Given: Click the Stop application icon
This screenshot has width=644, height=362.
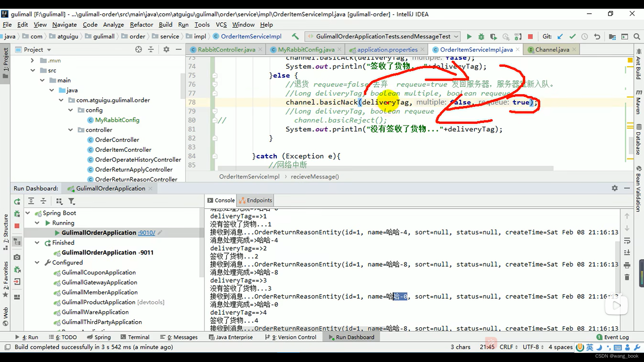Looking at the screenshot, I should click(531, 36).
